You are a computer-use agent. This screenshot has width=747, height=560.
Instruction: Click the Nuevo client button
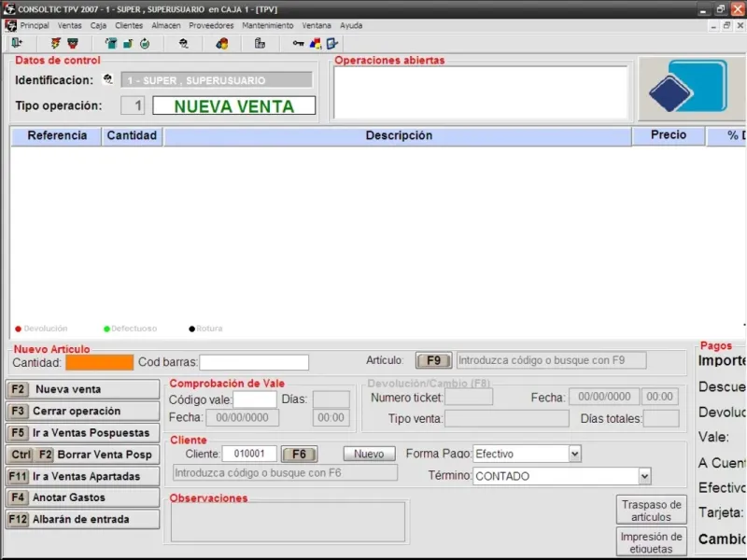tap(369, 454)
